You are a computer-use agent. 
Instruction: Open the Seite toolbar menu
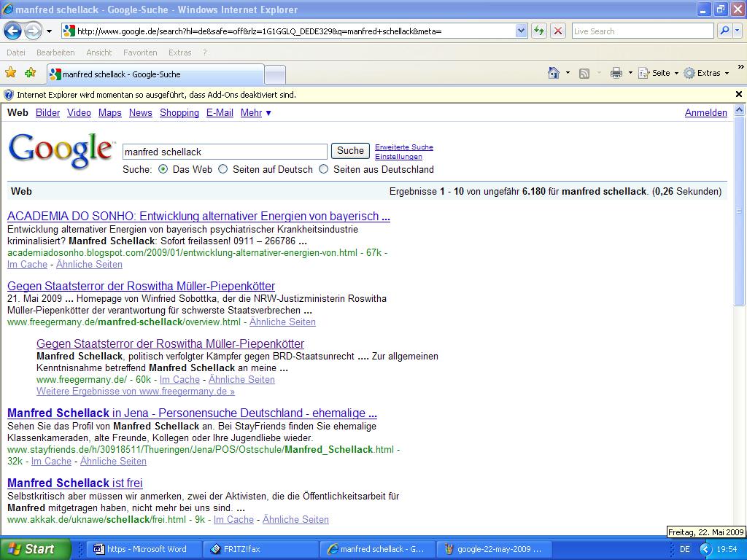click(659, 73)
